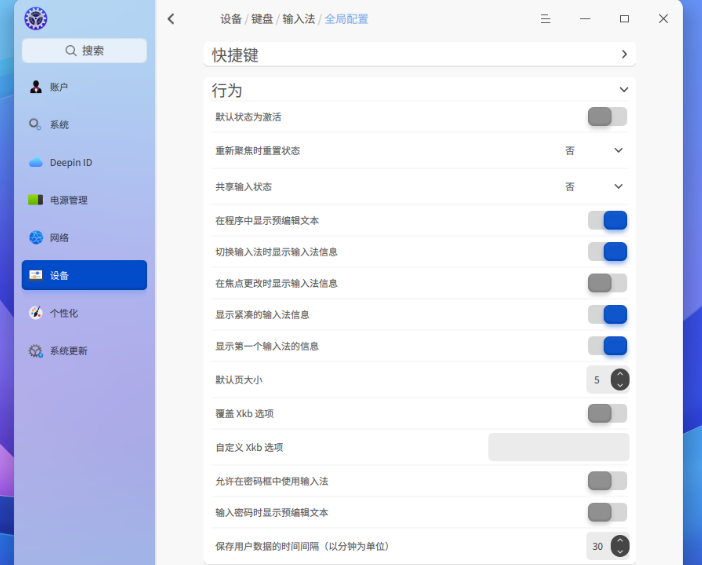Enable 在焦点更改时显示输入法信息
This screenshot has height=565, width=702.
click(607, 283)
